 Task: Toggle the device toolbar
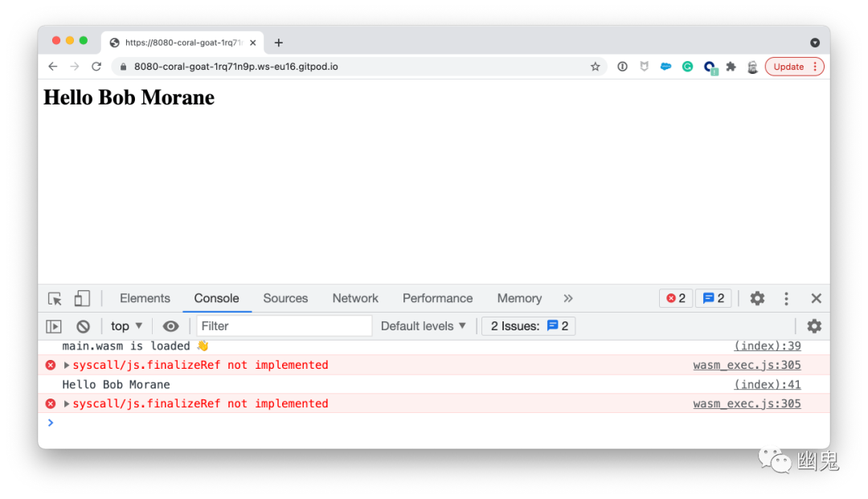82,299
